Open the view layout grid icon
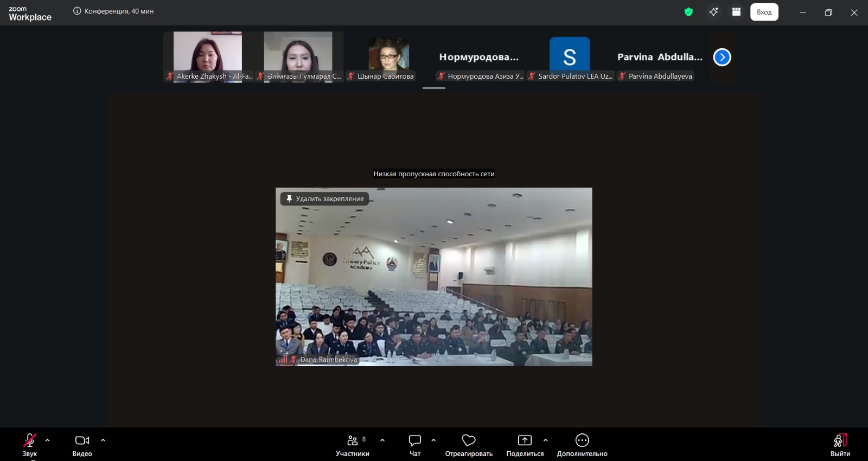Image resolution: width=868 pixels, height=461 pixels. point(736,12)
